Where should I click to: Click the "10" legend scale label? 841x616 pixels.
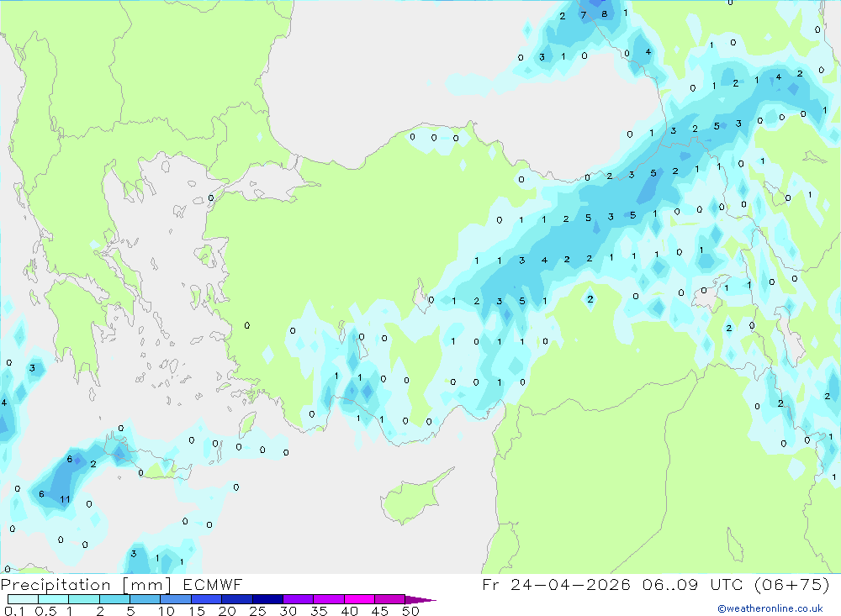point(167,611)
